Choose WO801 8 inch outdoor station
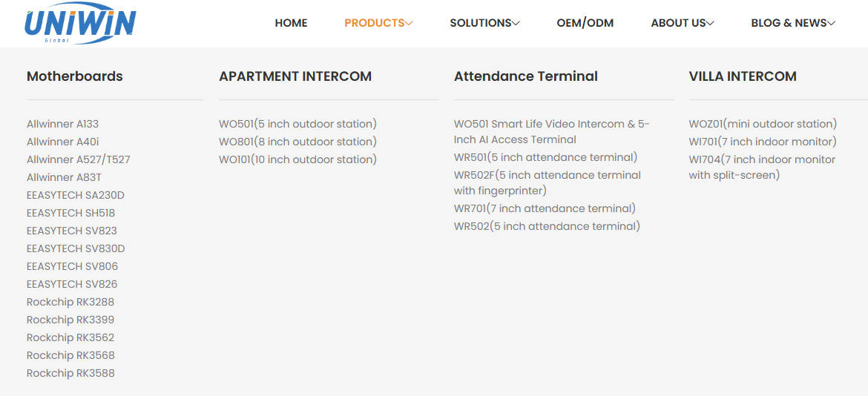Screen dimensions: 868x396 tap(297, 142)
